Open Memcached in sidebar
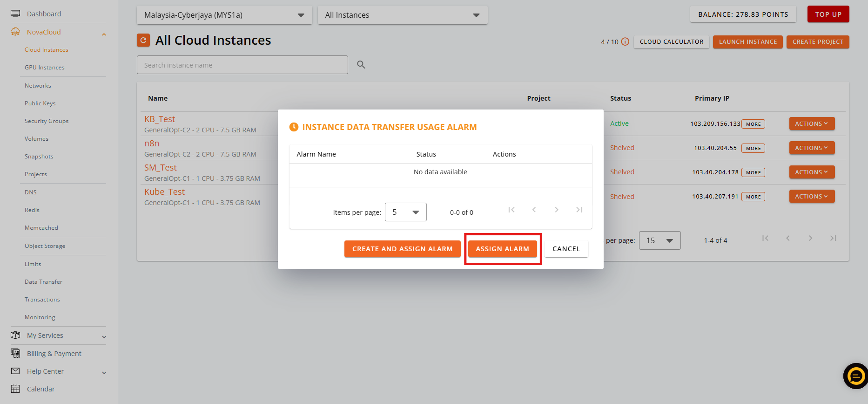This screenshot has width=868, height=404. [41, 228]
